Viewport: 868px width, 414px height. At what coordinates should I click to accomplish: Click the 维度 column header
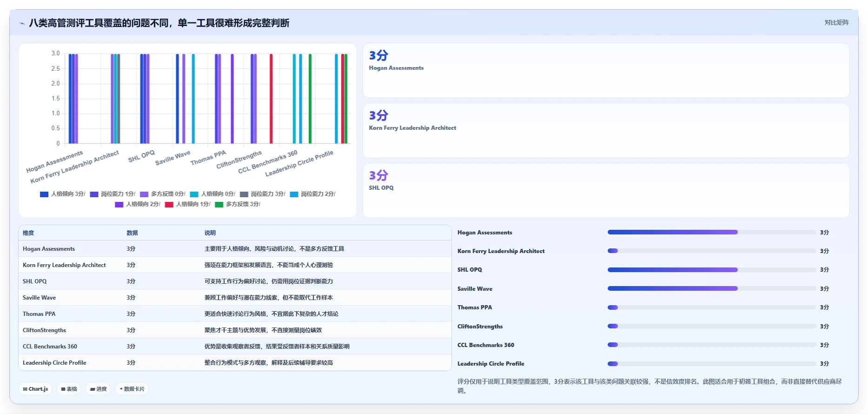(28, 233)
